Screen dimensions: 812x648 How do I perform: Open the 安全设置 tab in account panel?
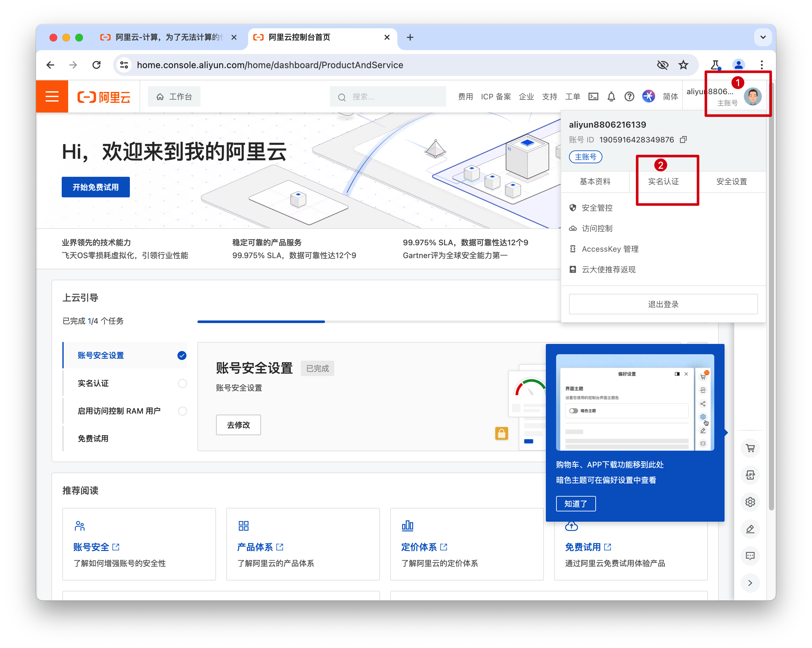tap(731, 182)
